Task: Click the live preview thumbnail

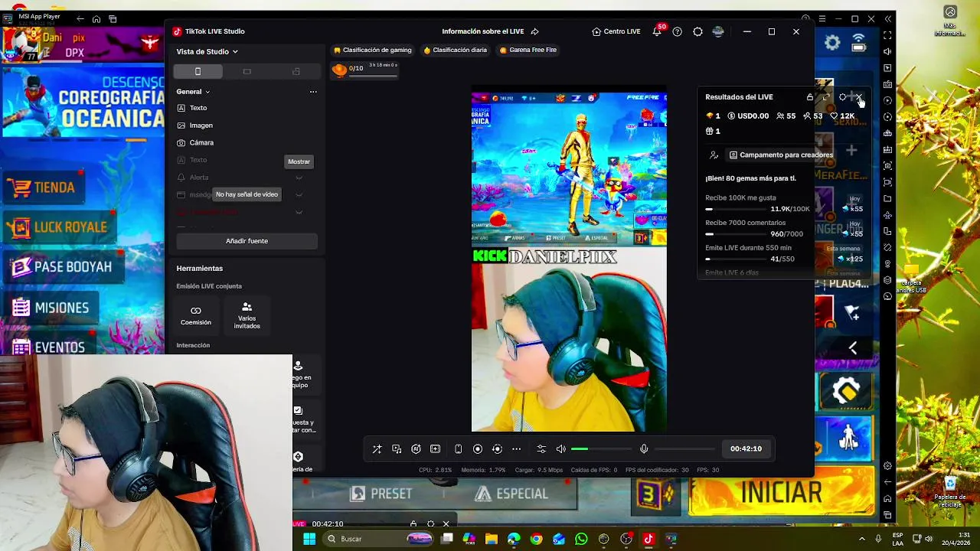Action: tap(569, 262)
